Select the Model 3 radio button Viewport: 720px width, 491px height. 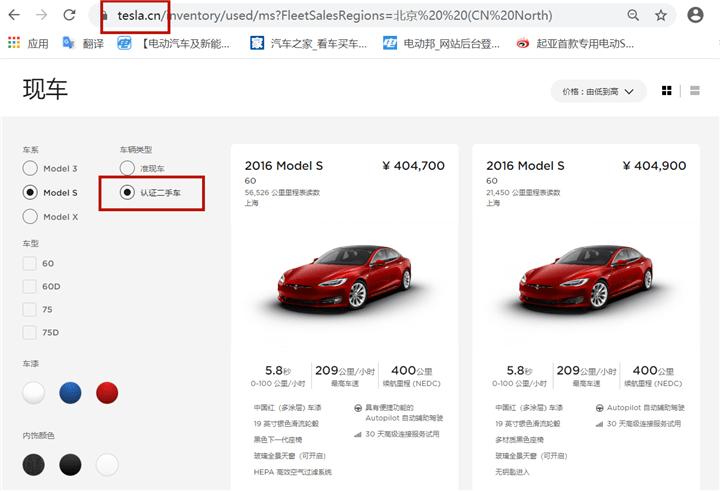30,168
